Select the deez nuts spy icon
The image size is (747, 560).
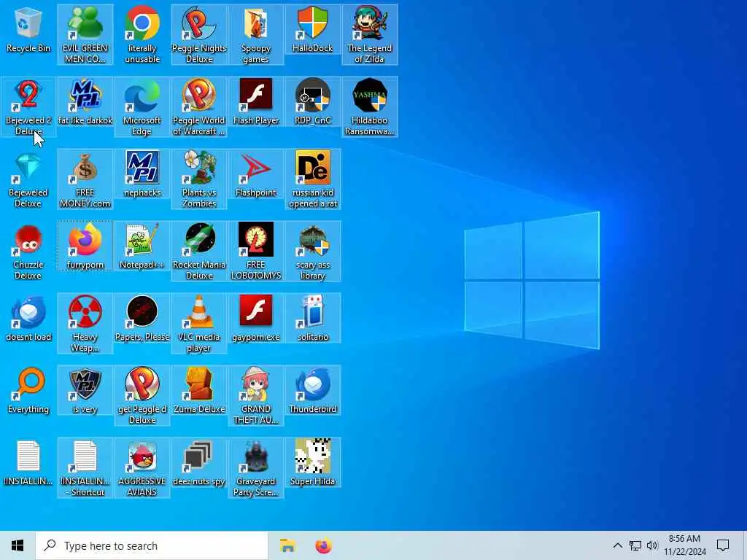(199, 463)
